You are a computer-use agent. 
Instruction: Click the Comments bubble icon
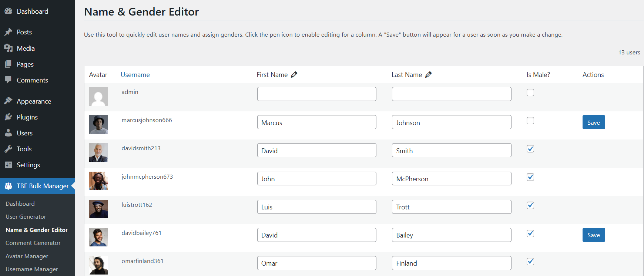point(9,80)
